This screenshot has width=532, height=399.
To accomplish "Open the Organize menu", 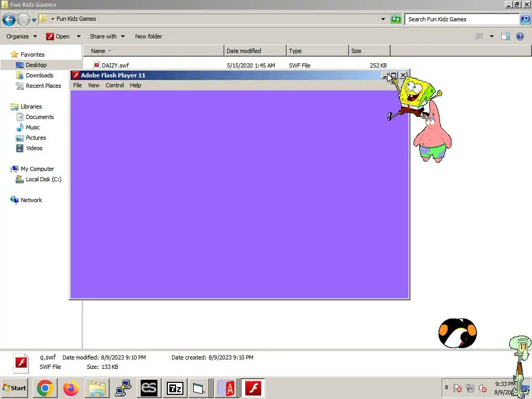I will 21,36.
